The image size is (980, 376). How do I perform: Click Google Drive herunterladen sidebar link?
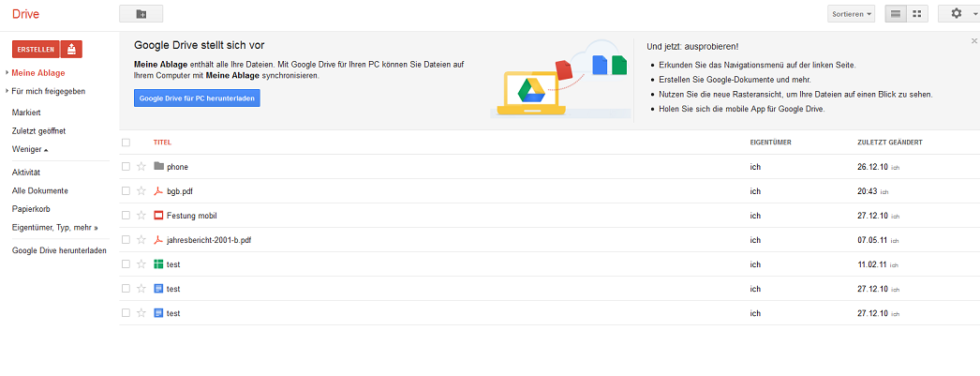(59, 251)
